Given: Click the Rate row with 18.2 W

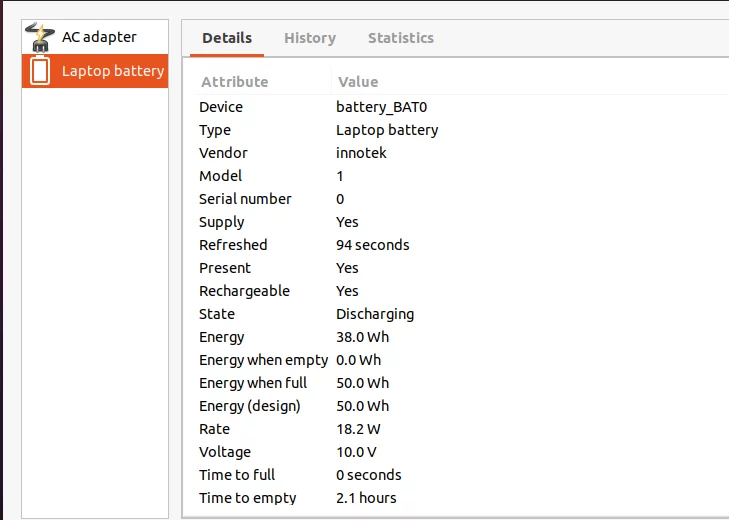Looking at the screenshot, I should (463, 429).
